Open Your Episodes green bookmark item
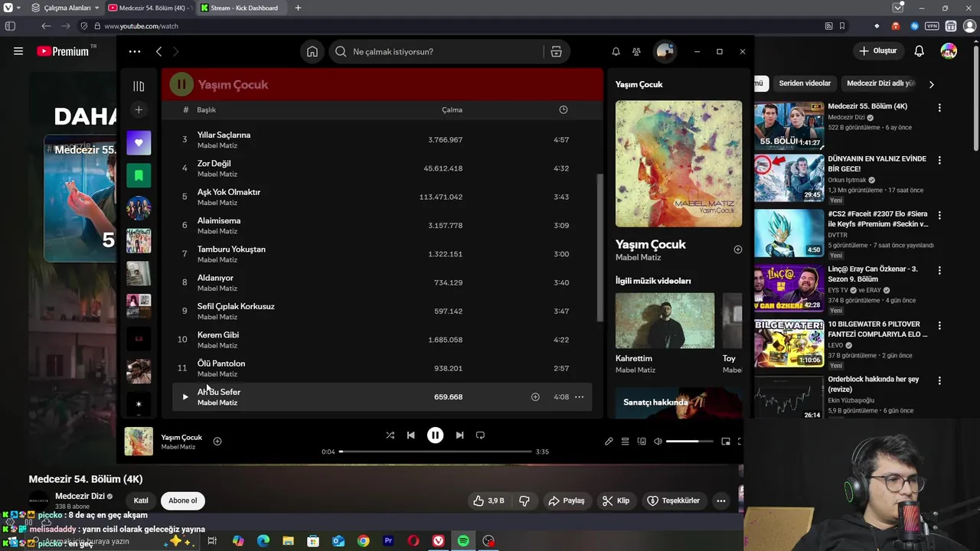The image size is (980, 551). tap(139, 175)
